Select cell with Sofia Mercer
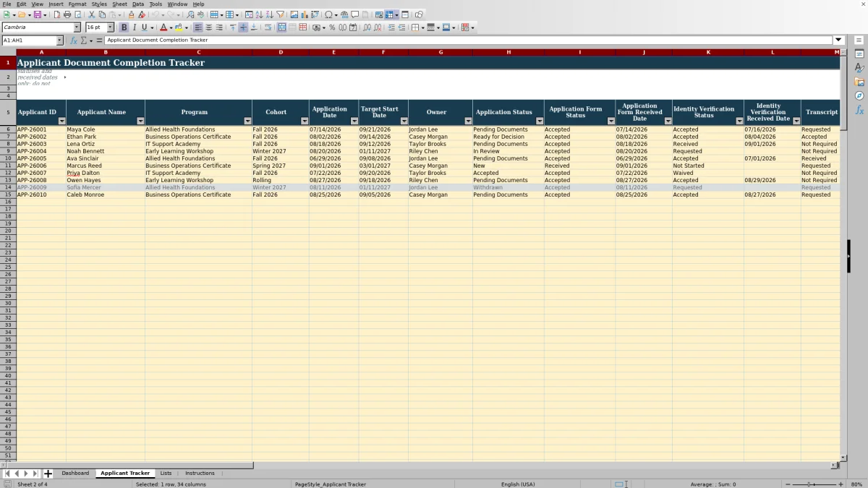This screenshot has height=488, width=868. pos(105,187)
